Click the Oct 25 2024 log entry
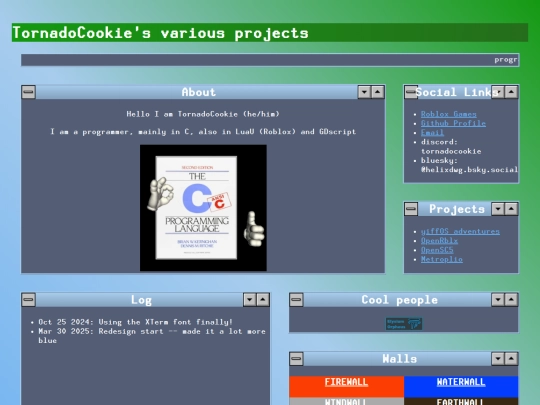Image resolution: width=540 pixels, height=405 pixels. (x=135, y=322)
